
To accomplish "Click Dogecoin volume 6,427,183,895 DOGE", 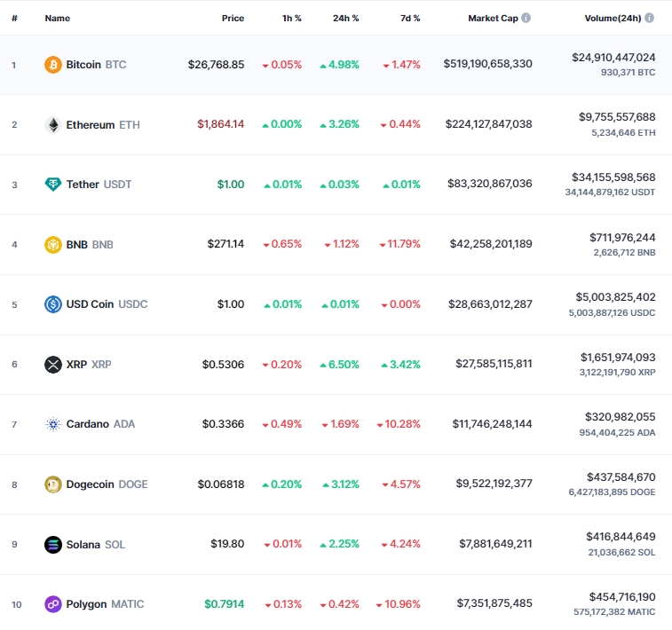I will [x=612, y=492].
